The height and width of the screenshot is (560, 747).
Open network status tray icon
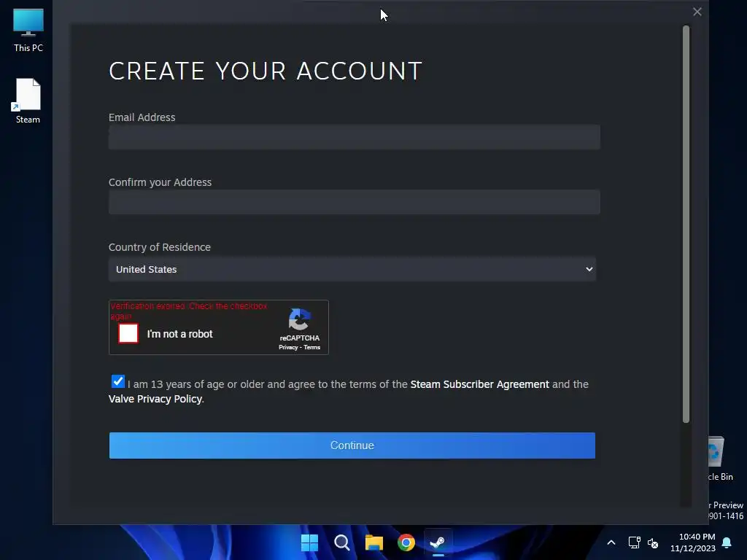point(634,542)
